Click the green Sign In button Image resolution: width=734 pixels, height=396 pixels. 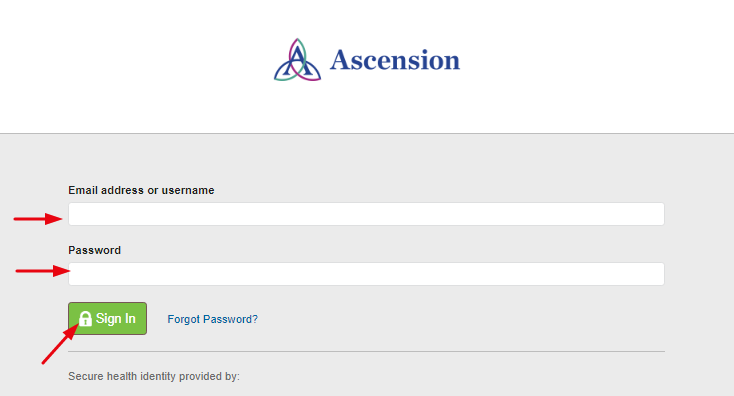(107, 318)
